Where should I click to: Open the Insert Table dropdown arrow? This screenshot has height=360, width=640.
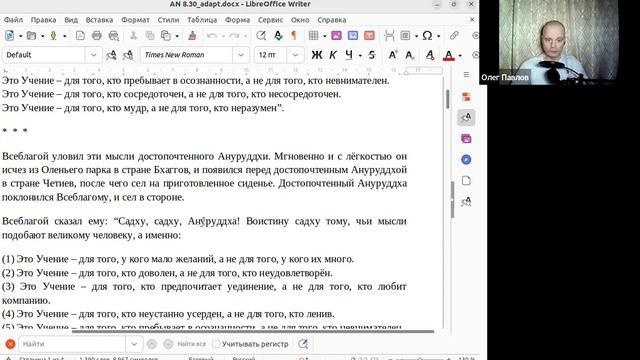click(324, 36)
